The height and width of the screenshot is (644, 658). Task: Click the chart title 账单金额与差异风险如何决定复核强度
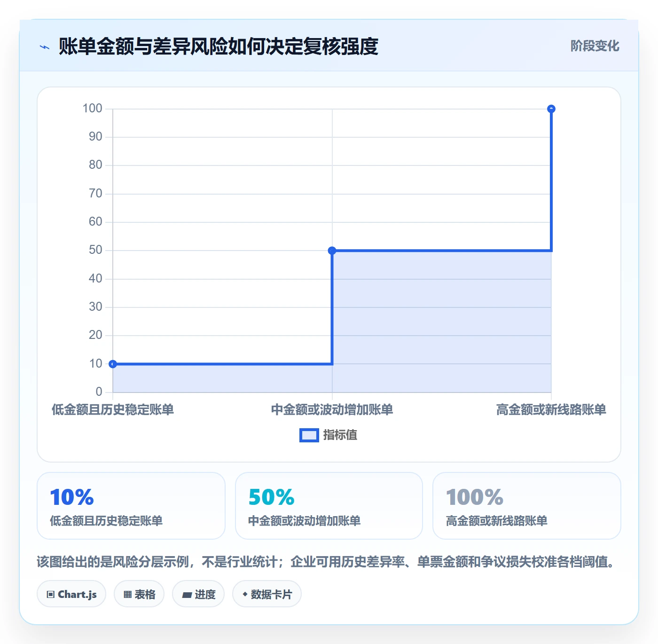pos(219,47)
